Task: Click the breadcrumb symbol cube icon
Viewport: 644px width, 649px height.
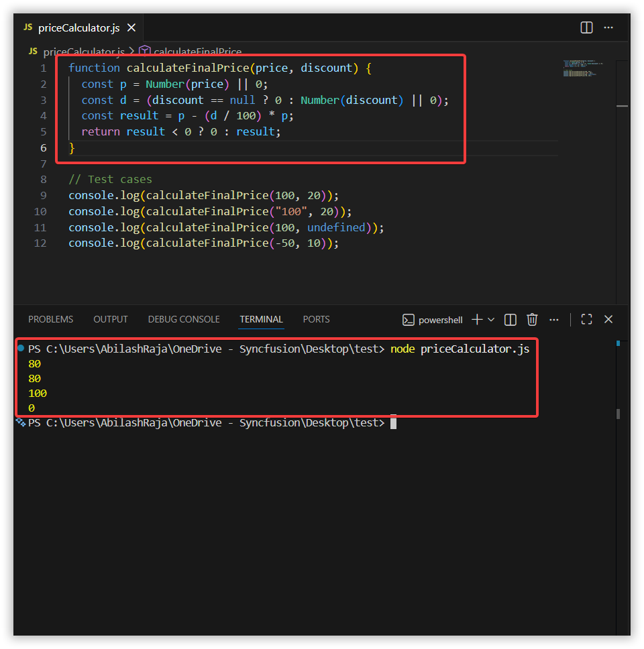Action: tap(144, 51)
